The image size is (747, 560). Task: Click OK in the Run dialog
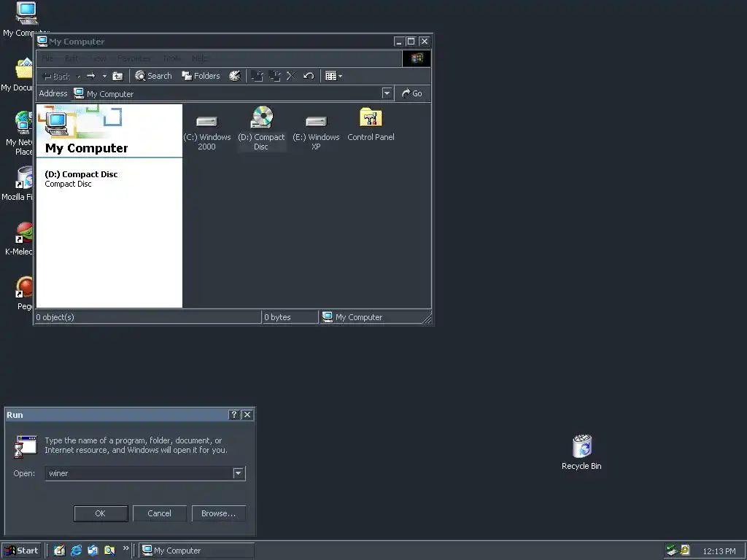point(101,513)
